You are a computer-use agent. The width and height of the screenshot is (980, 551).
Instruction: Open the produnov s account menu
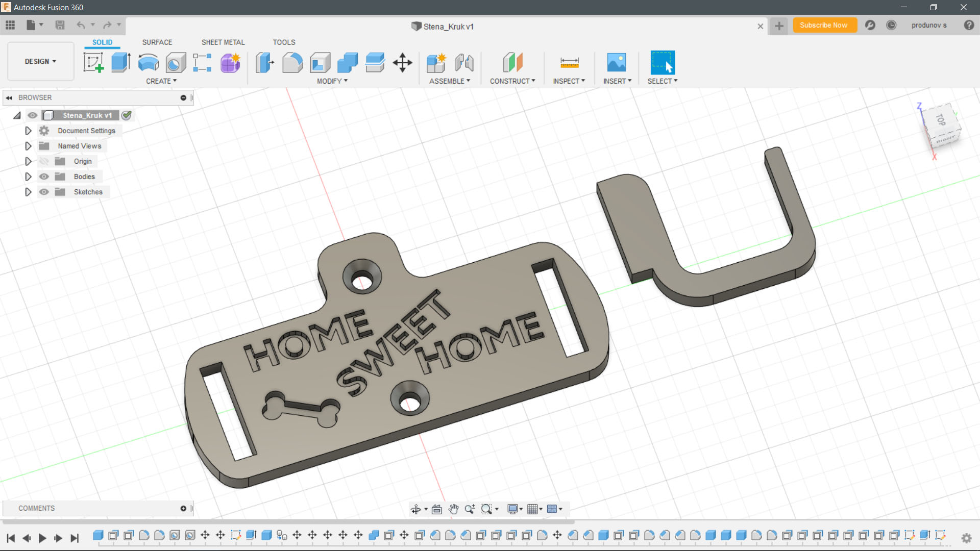click(928, 25)
